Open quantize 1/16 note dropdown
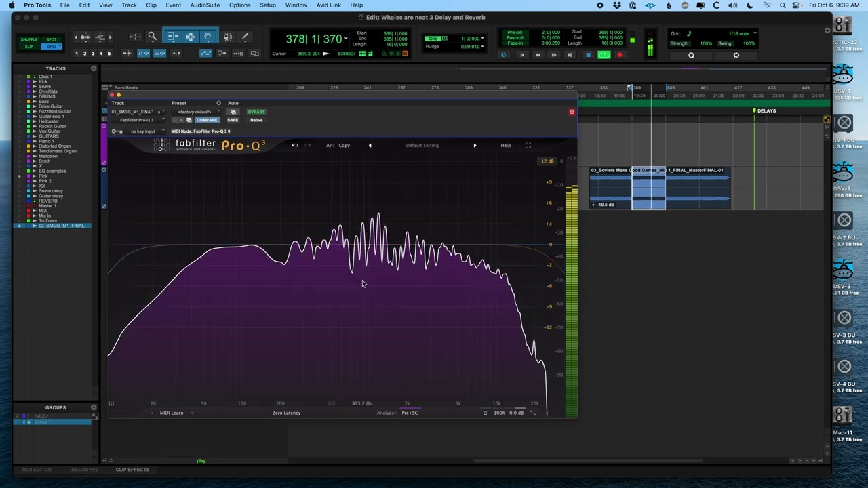 tap(755, 33)
